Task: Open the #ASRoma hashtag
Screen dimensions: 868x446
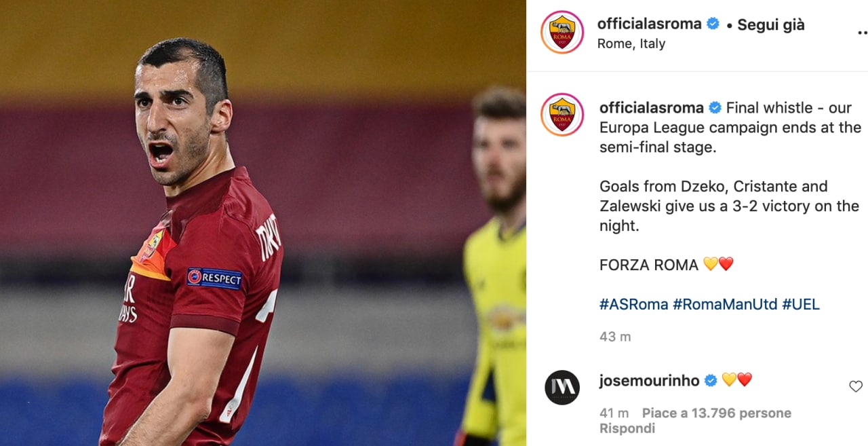Action: click(634, 304)
